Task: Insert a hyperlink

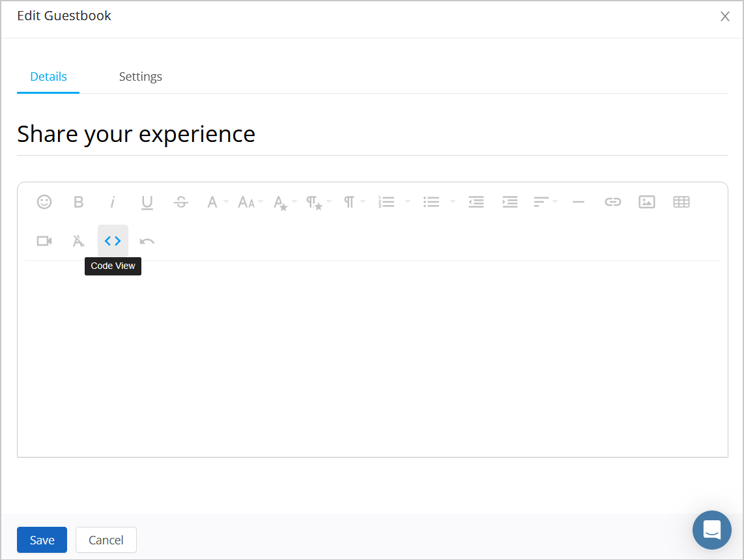Action: [x=612, y=202]
